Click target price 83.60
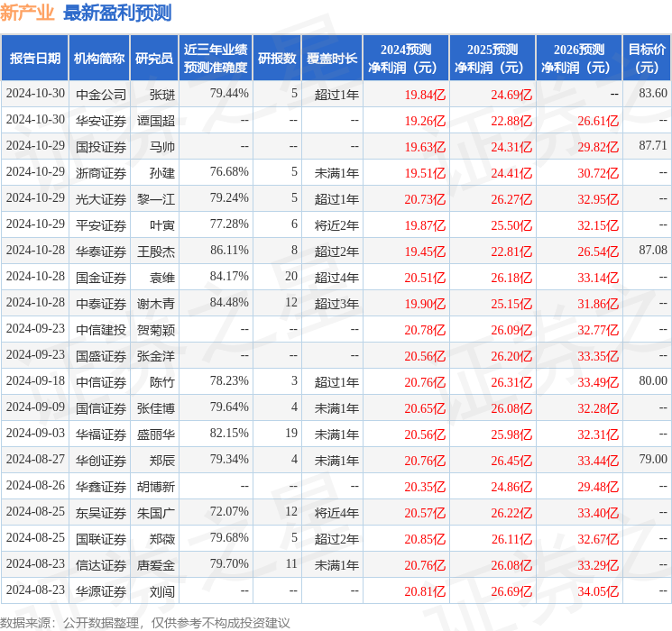672x631 pixels. point(653,94)
